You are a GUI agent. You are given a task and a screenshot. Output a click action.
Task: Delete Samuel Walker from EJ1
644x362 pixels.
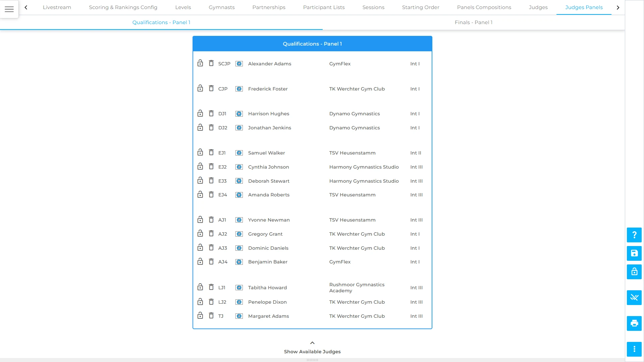211,153
